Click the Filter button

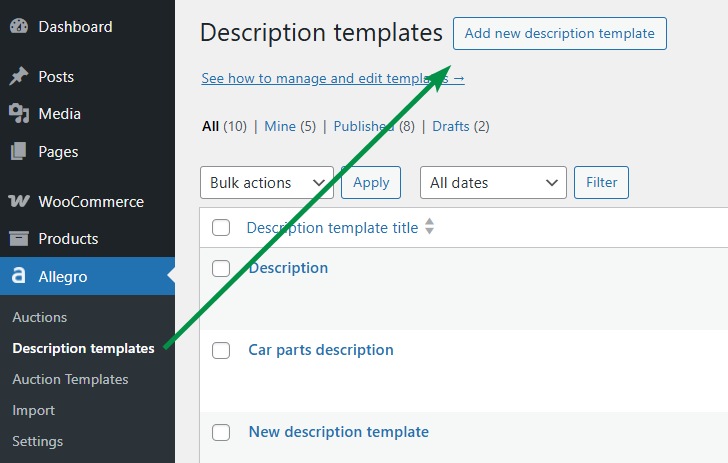click(x=601, y=183)
